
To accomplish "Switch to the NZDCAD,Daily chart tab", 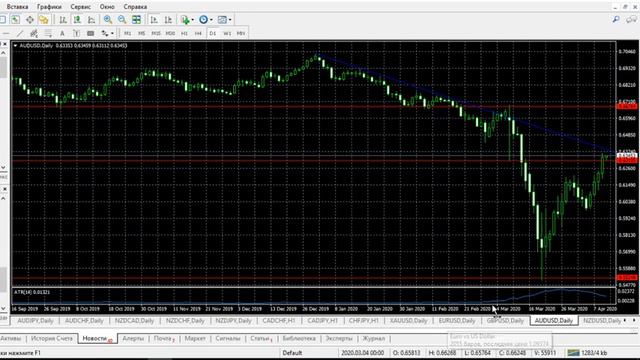I will point(134,321).
